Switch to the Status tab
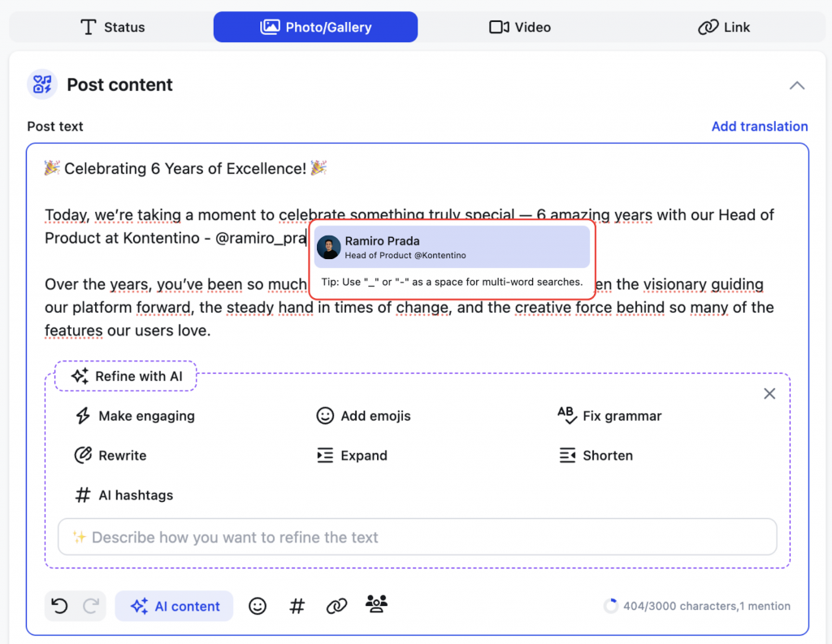The image size is (832, 644). click(112, 27)
